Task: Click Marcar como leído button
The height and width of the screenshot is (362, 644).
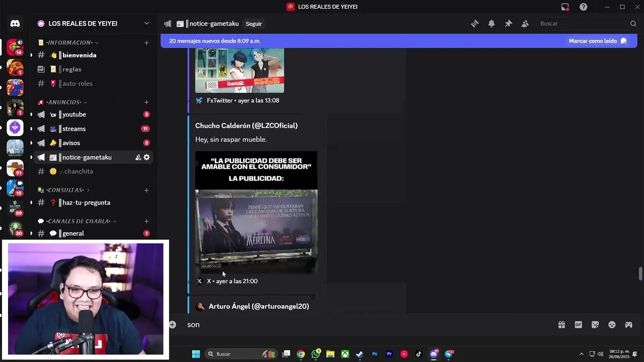Action: click(x=598, y=41)
